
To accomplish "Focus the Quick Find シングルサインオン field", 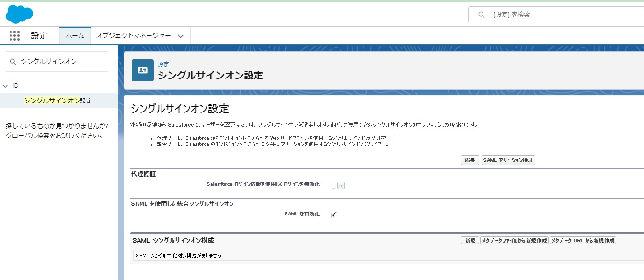I will 57,62.
